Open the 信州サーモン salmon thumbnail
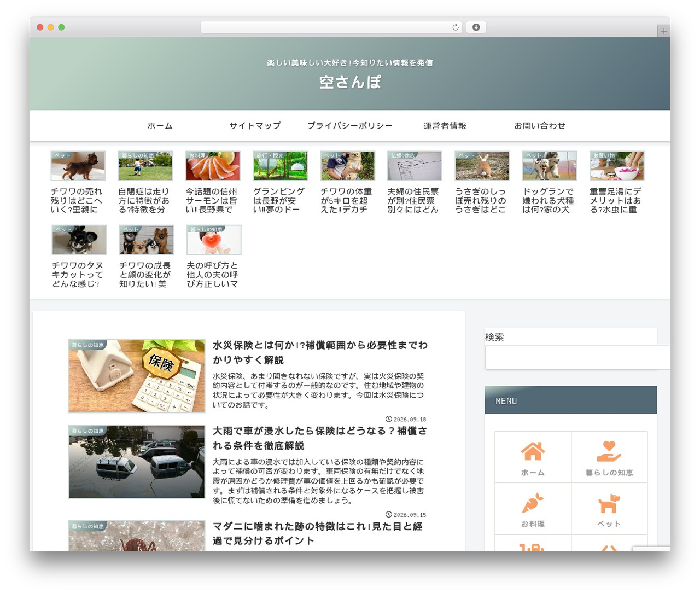This screenshot has width=700, height=593. (x=213, y=166)
